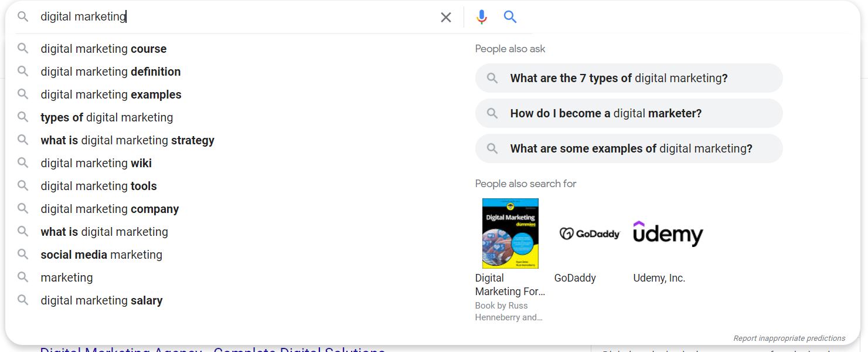Click the magnifier icon beside 'digital marketing course'
This screenshot has width=868, height=352.
[x=23, y=48]
